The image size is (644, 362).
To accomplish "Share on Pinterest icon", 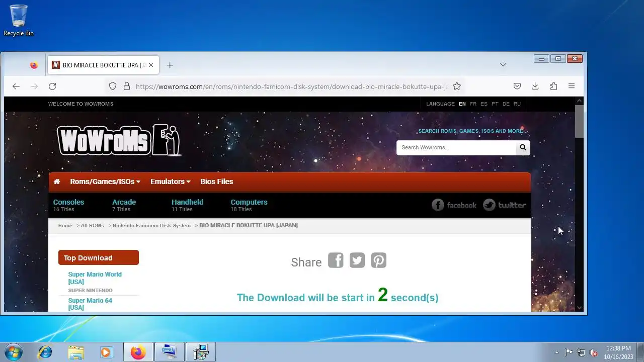I will coord(379,260).
